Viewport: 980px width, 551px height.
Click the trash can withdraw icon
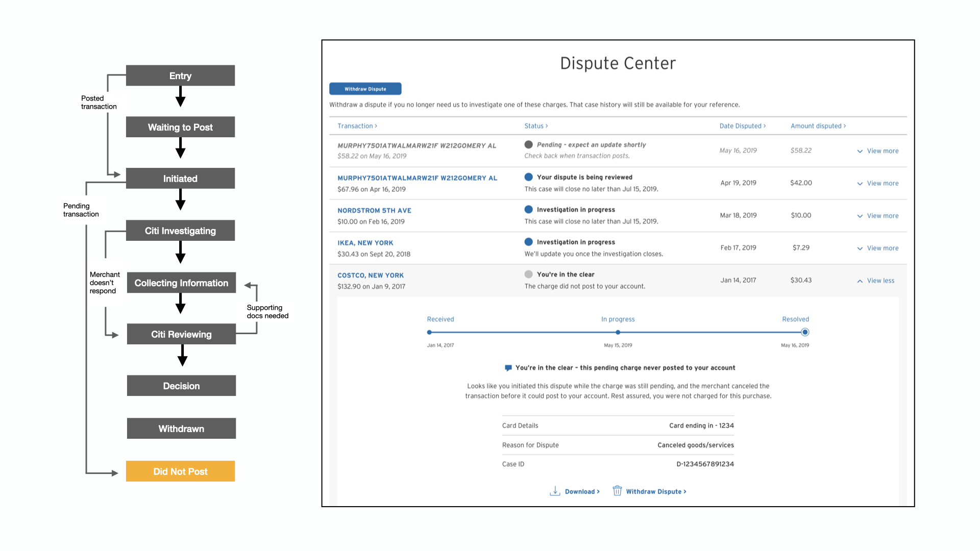pyautogui.click(x=617, y=491)
